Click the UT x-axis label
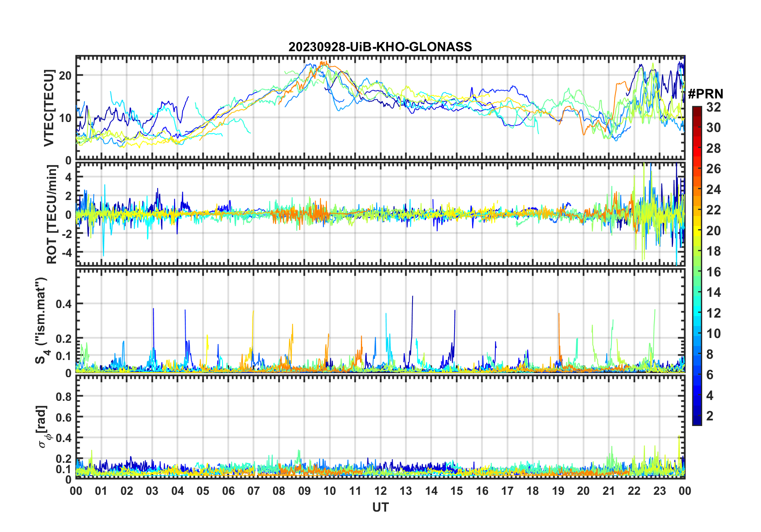Viewport: 761px width, 532px height. tap(380, 508)
